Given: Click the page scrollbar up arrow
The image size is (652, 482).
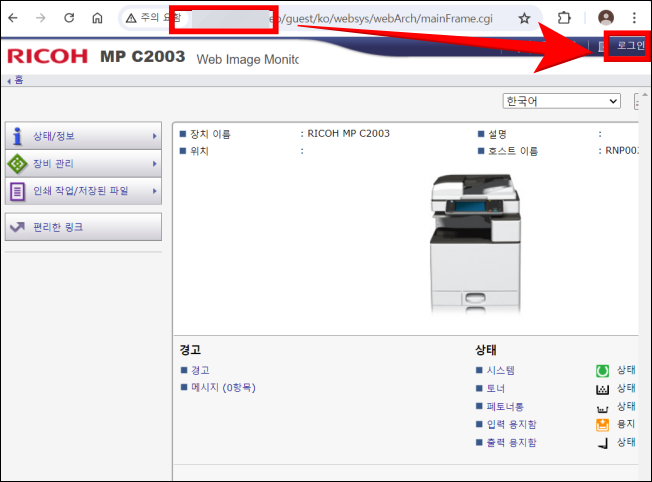Looking at the screenshot, I should (645, 95).
